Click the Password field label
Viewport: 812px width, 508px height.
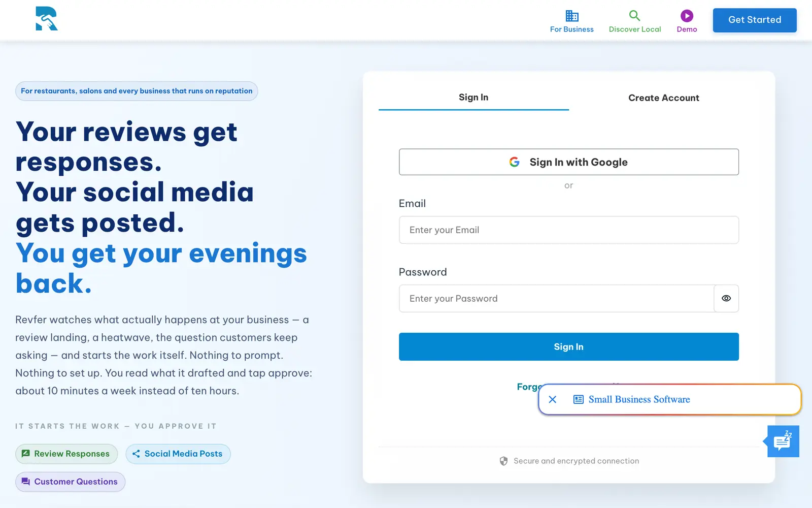tap(423, 272)
